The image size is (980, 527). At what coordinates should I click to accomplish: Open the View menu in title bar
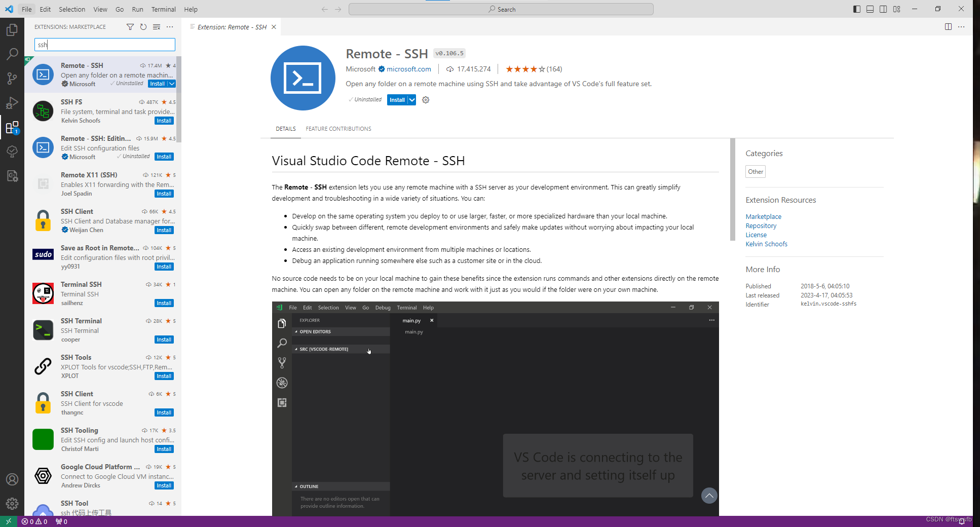(x=100, y=9)
